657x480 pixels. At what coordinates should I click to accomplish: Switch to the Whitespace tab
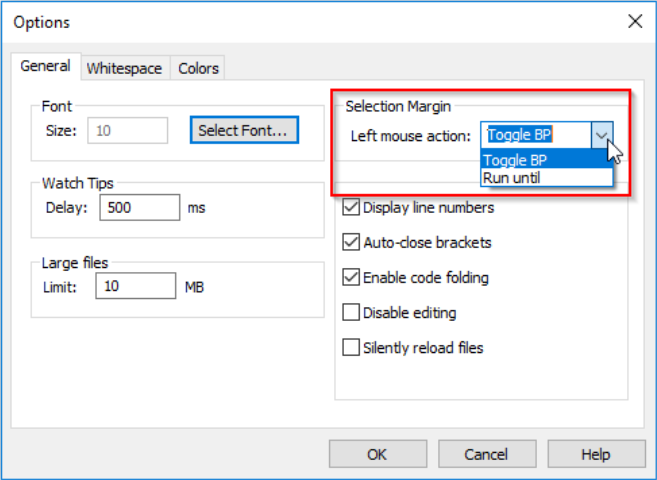(x=124, y=68)
